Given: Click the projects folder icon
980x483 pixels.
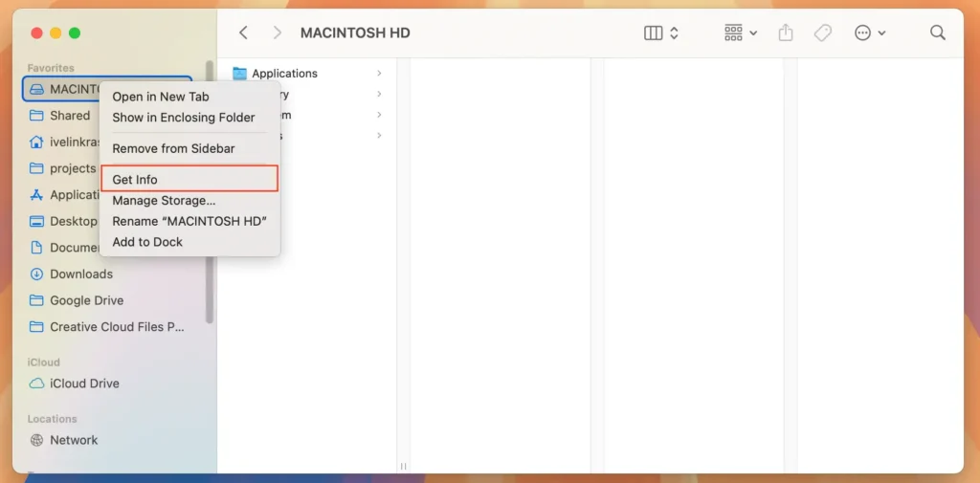Looking at the screenshot, I should [37, 168].
